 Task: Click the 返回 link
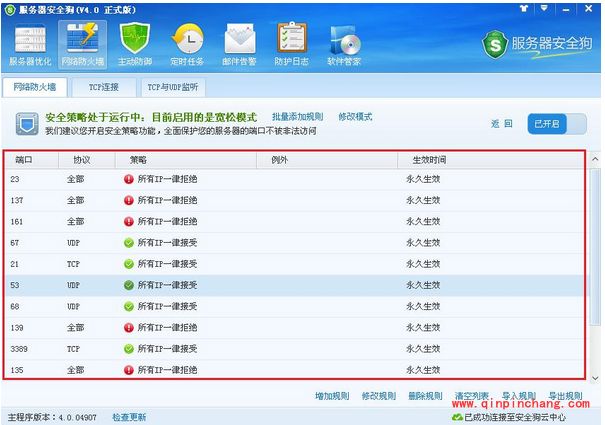(501, 124)
